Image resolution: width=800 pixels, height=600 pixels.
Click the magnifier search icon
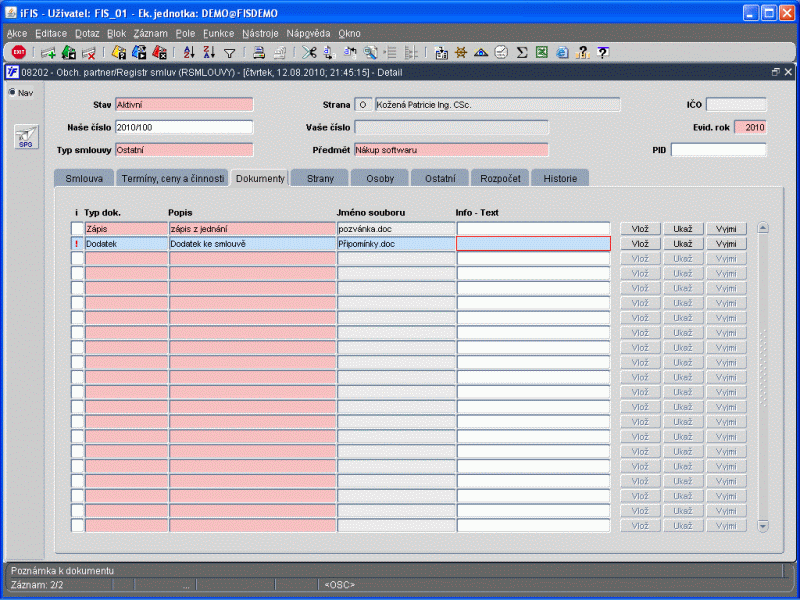370,52
